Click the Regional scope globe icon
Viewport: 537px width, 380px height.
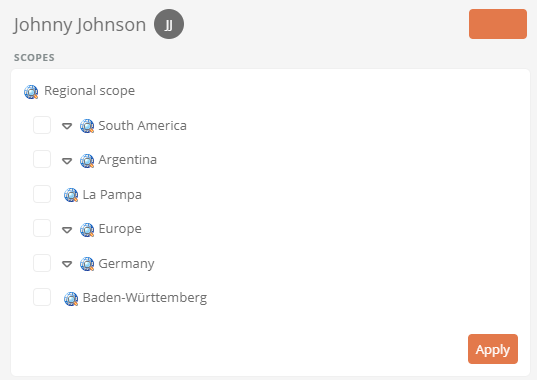pos(31,92)
